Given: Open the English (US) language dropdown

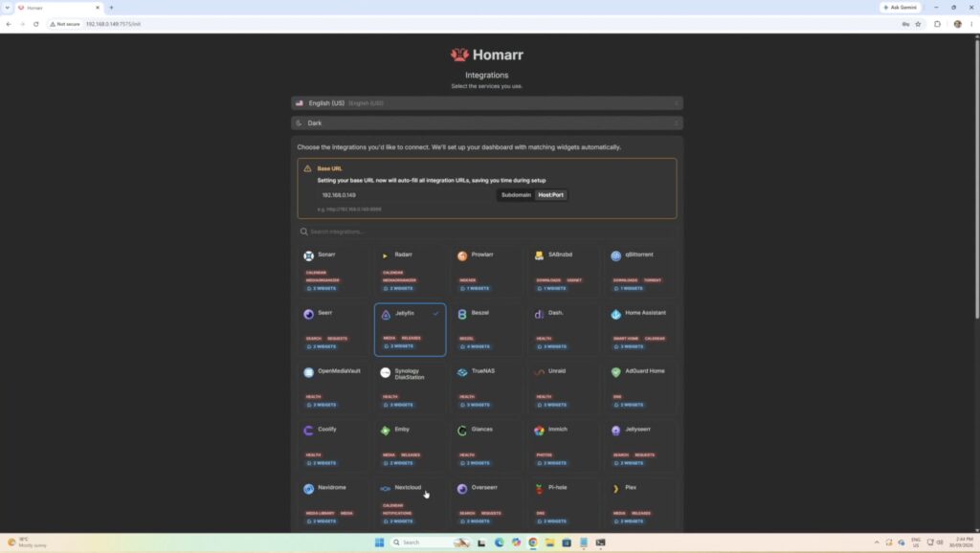Looking at the screenshot, I should click(487, 103).
